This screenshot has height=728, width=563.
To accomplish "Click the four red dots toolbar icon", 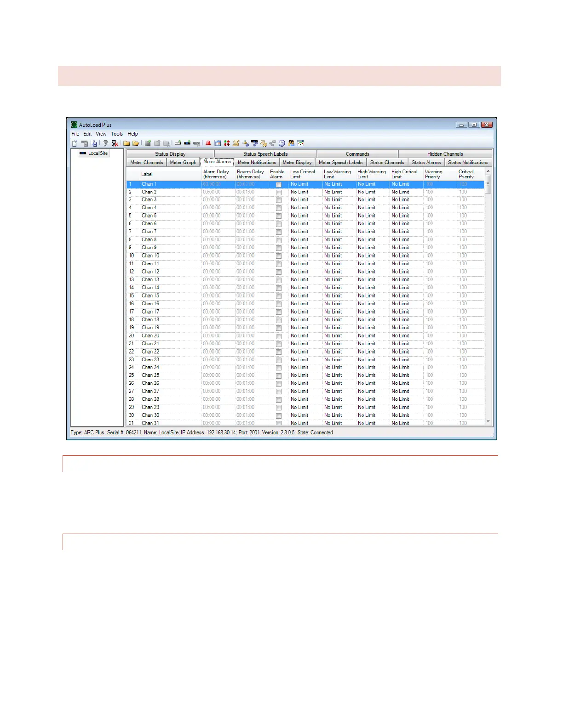I will click(x=226, y=143).
